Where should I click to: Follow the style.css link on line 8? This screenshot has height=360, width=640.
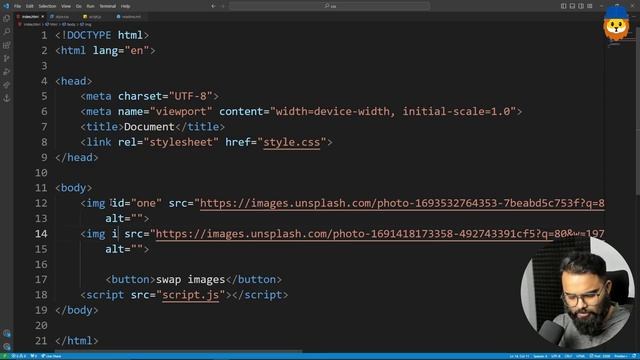(291, 142)
